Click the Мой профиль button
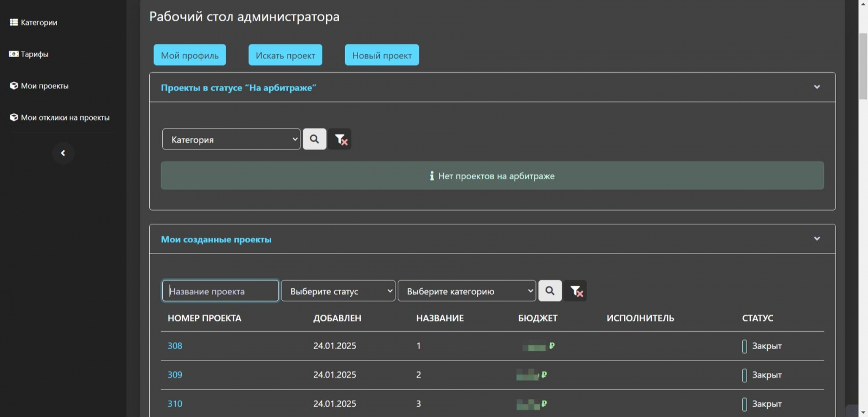Image resolution: width=868 pixels, height=417 pixels. [x=190, y=55]
